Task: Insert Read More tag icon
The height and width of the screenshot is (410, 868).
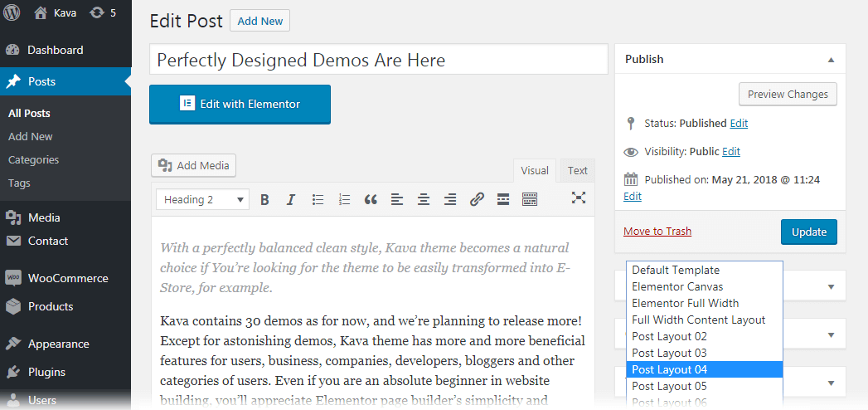Action: click(x=502, y=199)
